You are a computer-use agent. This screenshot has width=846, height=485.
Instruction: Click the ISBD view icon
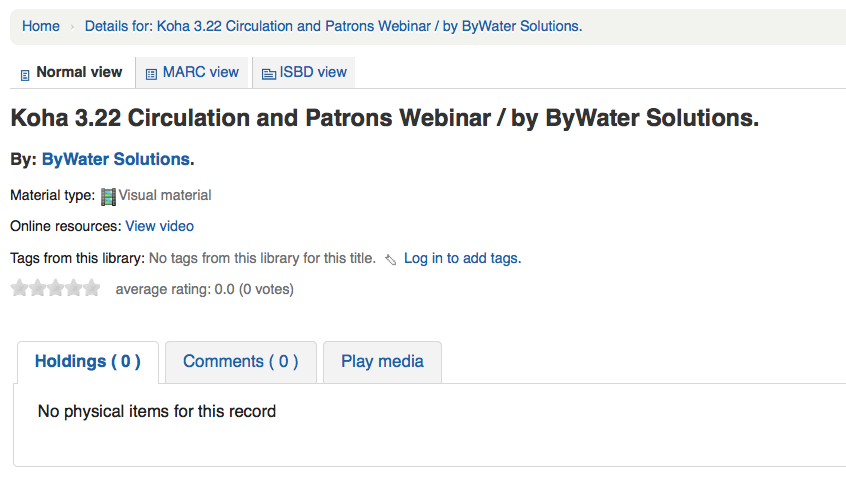pos(269,74)
